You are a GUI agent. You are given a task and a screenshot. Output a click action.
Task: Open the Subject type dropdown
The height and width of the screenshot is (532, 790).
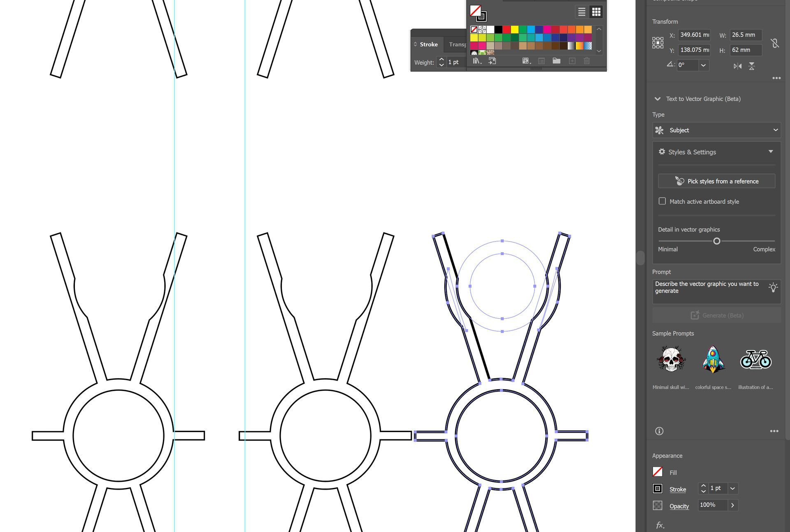(716, 130)
